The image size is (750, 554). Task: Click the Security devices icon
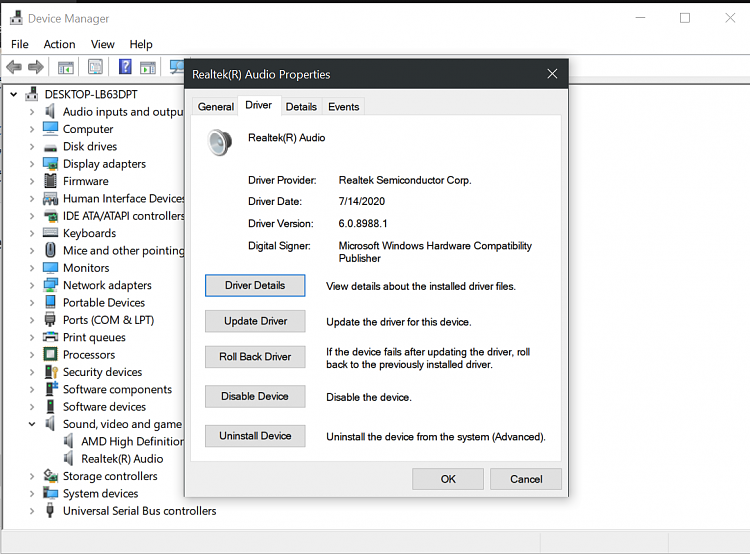pos(51,372)
